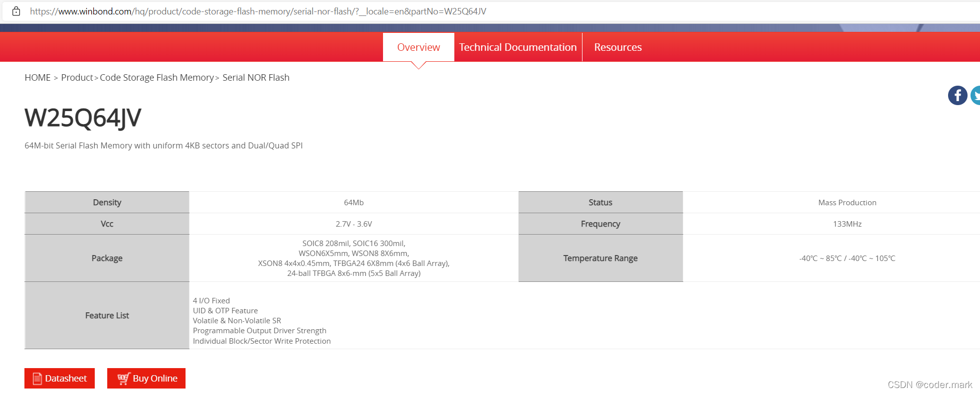Select the W25Q64JV product title
Screen dimensions: 980x393
pos(83,118)
